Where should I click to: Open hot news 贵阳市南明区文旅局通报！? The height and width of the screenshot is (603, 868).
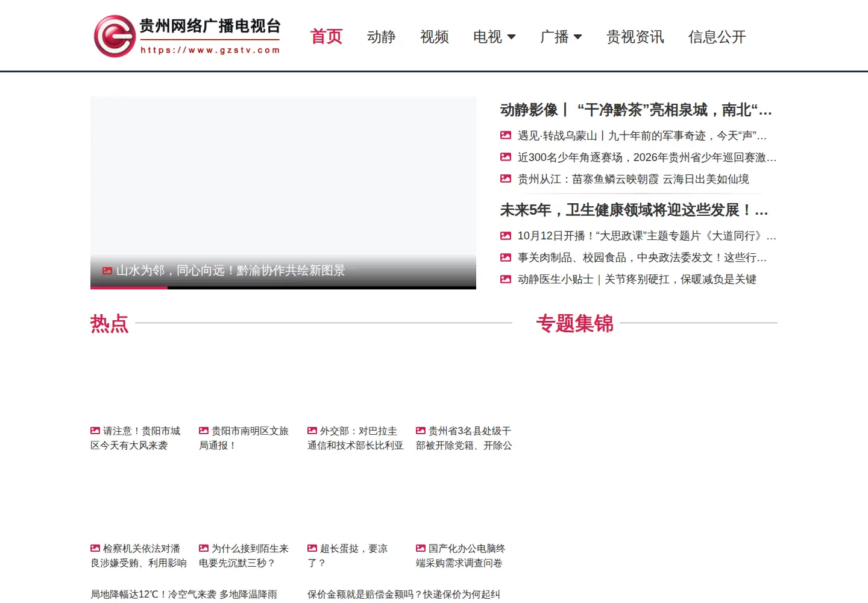(x=244, y=438)
